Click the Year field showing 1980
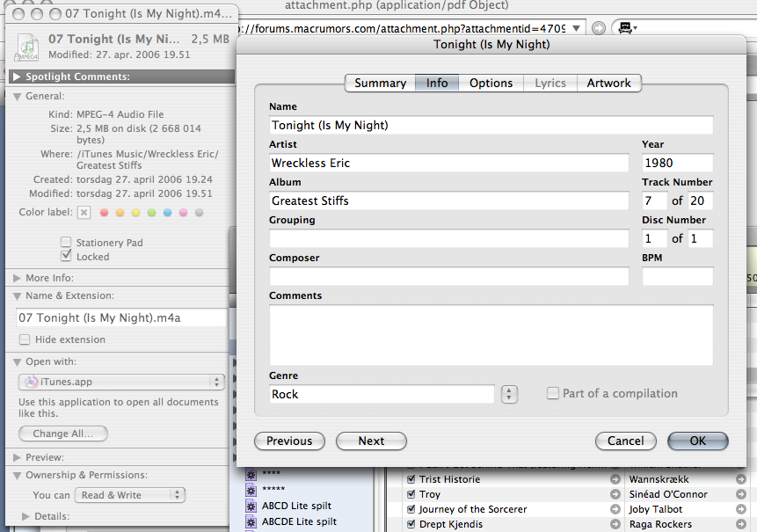 click(x=677, y=163)
